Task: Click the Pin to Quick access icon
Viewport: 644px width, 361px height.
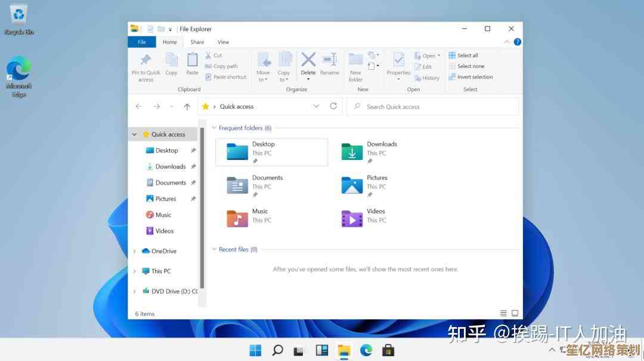Action: (x=145, y=60)
